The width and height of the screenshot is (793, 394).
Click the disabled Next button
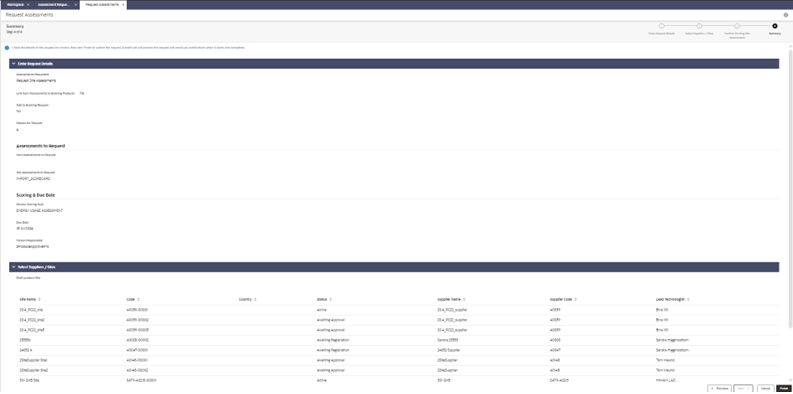tap(743, 388)
